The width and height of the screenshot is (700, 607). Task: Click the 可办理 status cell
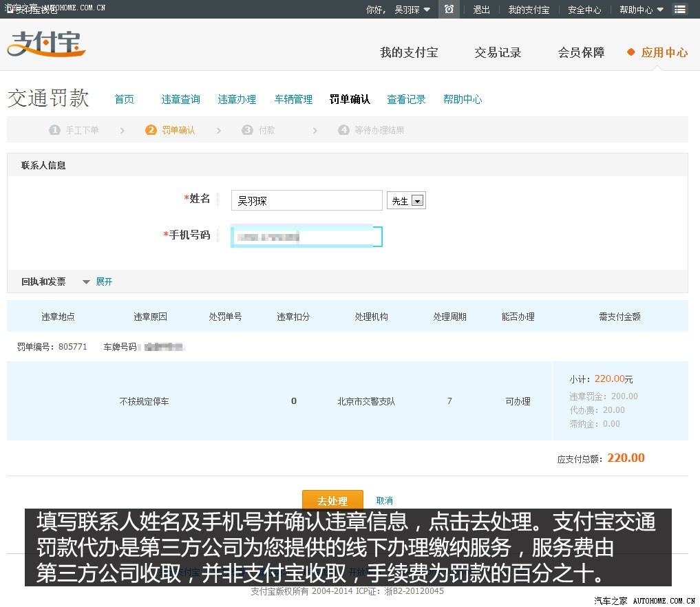(x=518, y=401)
